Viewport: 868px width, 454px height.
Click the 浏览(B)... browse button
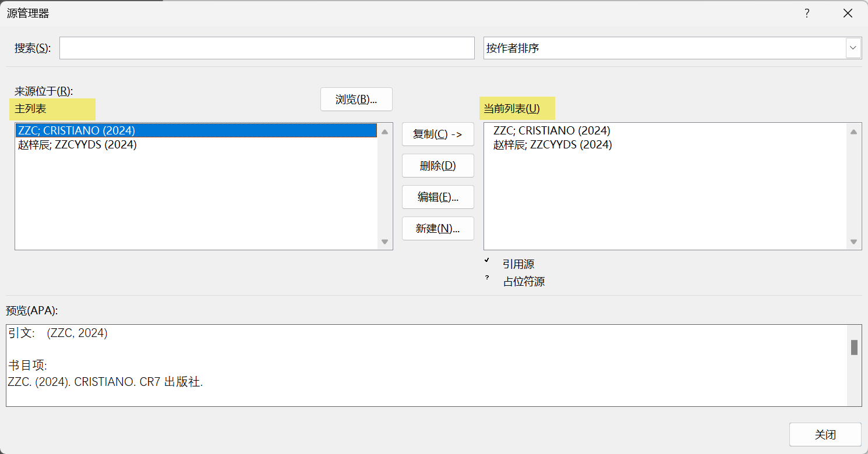click(357, 100)
